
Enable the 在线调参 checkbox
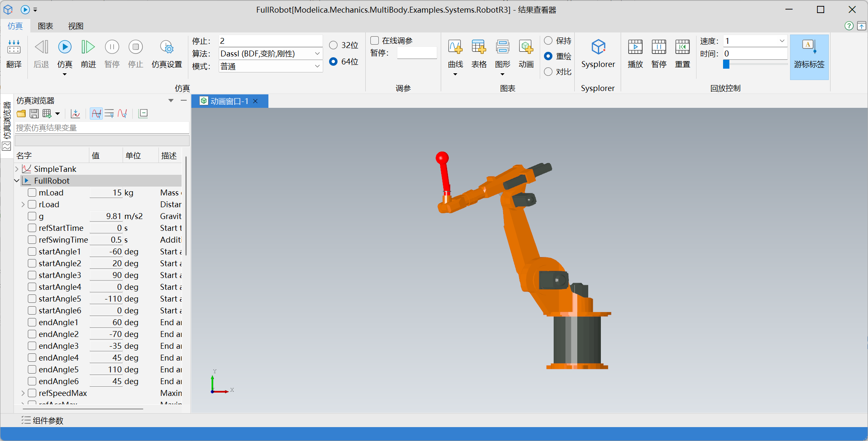point(375,40)
